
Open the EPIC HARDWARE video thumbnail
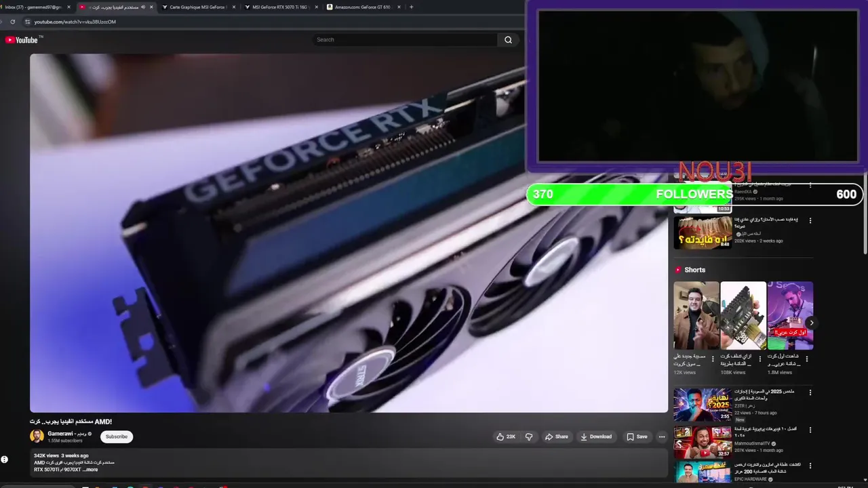[x=703, y=473]
